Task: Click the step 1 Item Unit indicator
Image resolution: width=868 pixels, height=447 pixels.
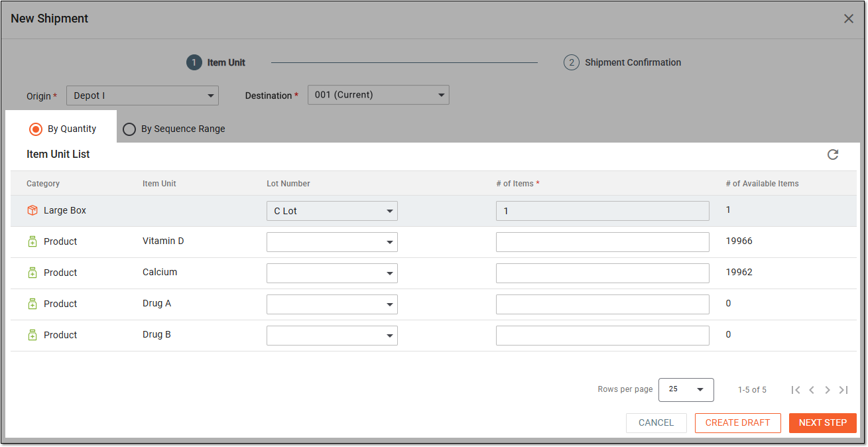Action: tap(216, 62)
